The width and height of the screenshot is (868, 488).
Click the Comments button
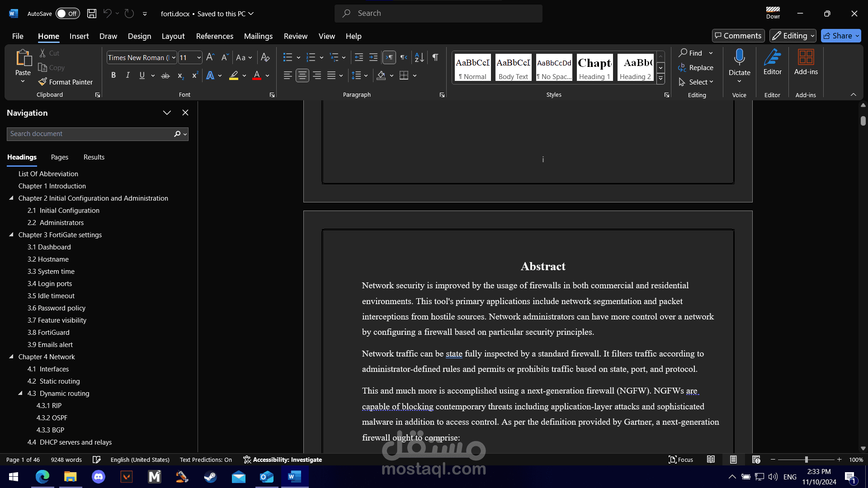(x=738, y=36)
